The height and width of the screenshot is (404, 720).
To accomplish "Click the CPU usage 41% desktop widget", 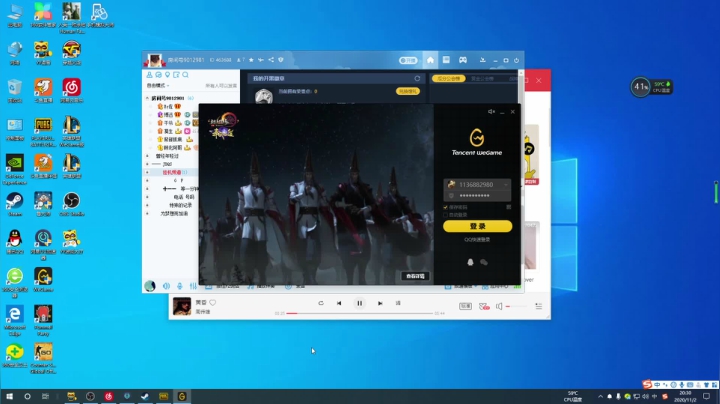I will 641,86.
